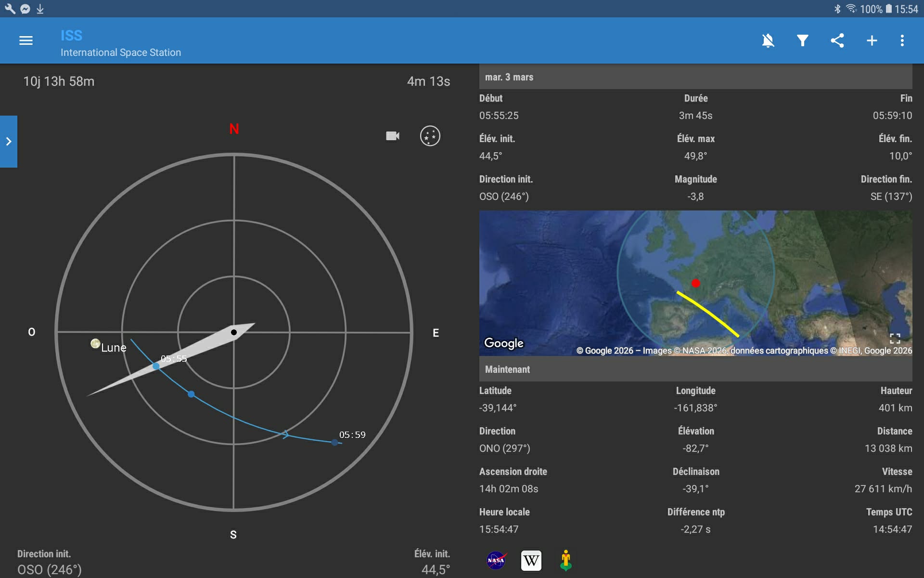The height and width of the screenshot is (578, 924).
Task: Open Street View pegman icon
Action: click(x=566, y=561)
